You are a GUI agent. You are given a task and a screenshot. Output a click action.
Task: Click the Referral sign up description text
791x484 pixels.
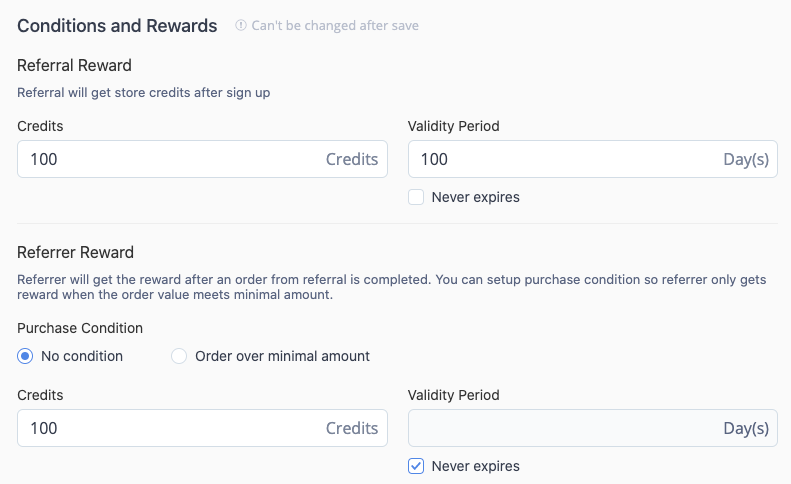(144, 93)
